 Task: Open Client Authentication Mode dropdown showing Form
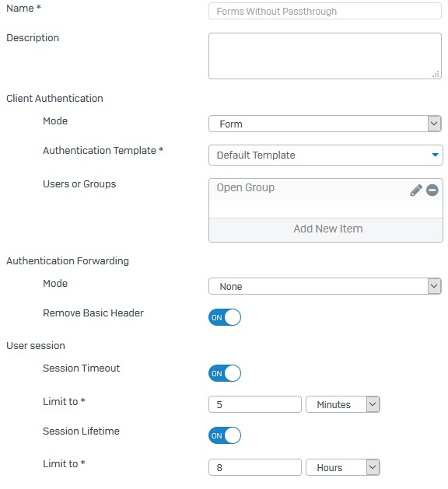coord(325,124)
